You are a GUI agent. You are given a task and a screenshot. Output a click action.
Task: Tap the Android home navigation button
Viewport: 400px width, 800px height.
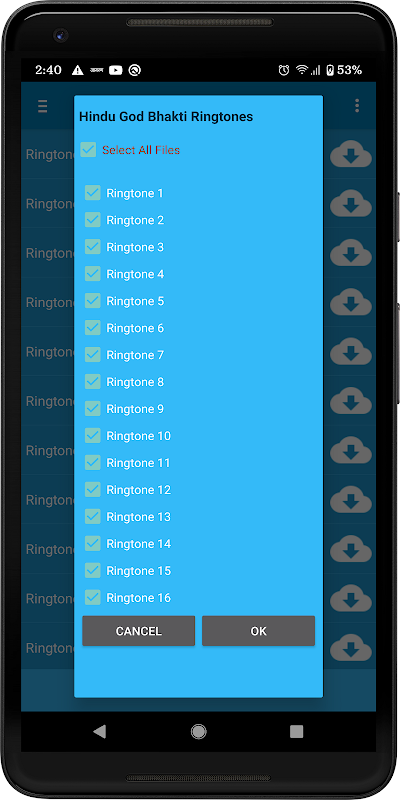[x=198, y=731]
